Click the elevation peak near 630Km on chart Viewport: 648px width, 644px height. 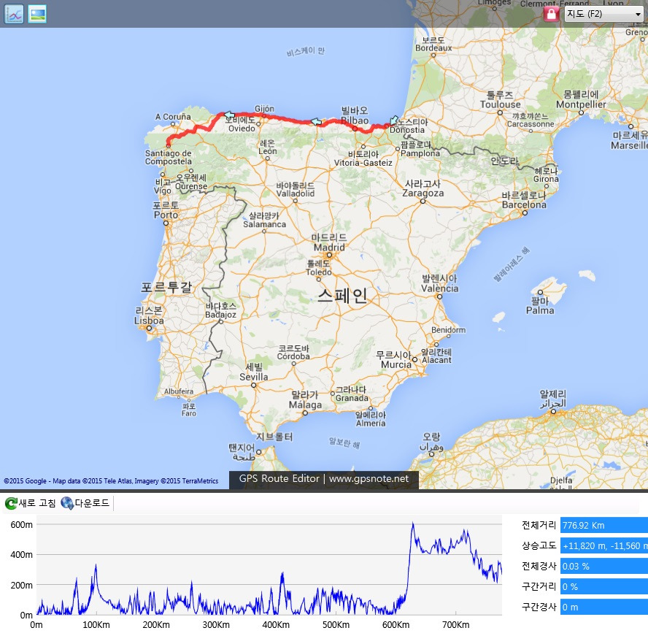coord(412,524)
